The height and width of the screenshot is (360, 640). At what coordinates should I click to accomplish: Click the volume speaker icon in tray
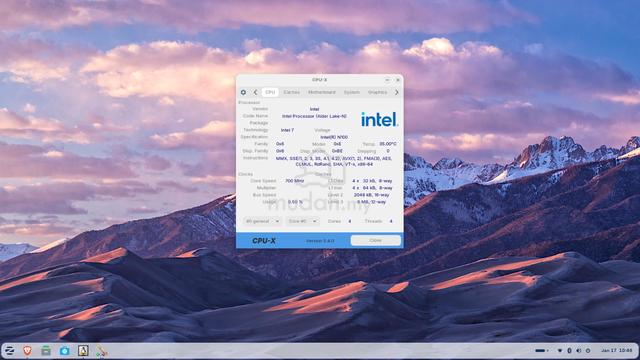pyautogui.click(x=578, y=351)
